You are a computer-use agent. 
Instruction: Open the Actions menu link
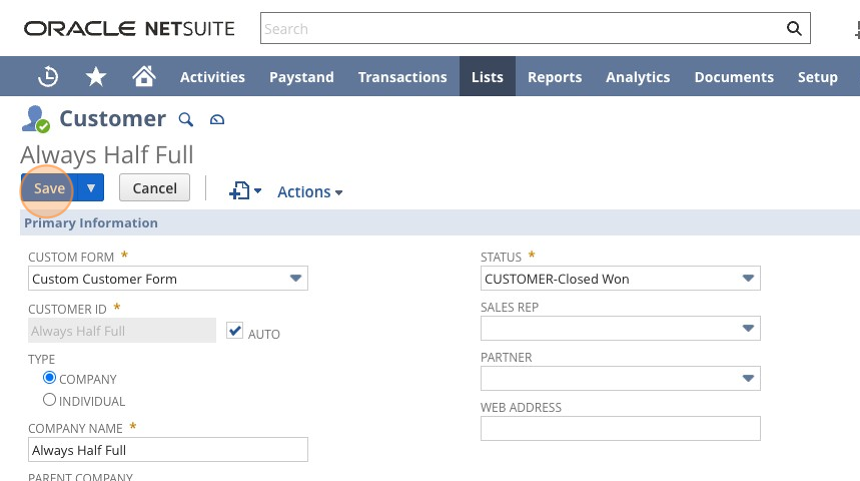pos(310,192)
